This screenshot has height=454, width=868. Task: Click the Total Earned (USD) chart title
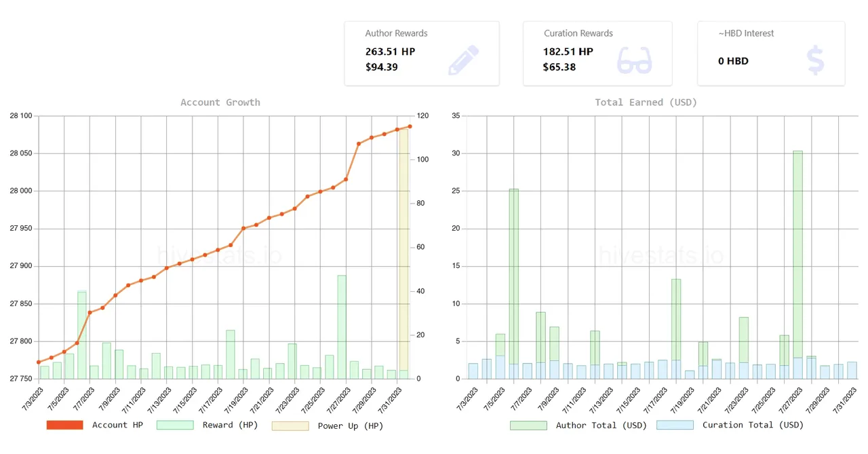click(x=646, y=102)
